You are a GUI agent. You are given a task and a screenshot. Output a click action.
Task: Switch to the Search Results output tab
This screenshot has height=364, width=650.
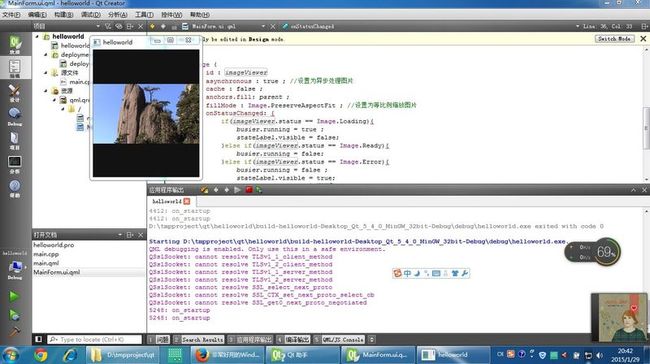[199, 340]
